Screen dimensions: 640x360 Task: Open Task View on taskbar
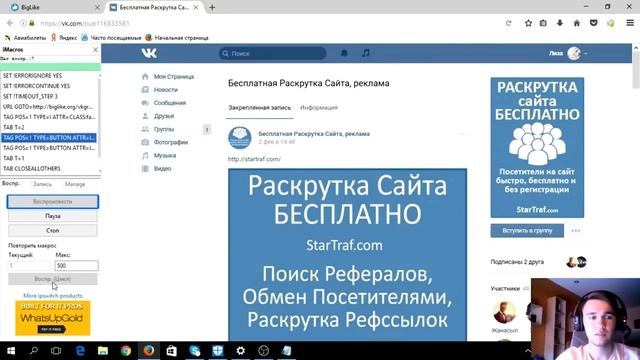pyautogui.click(x=56, y=351)
